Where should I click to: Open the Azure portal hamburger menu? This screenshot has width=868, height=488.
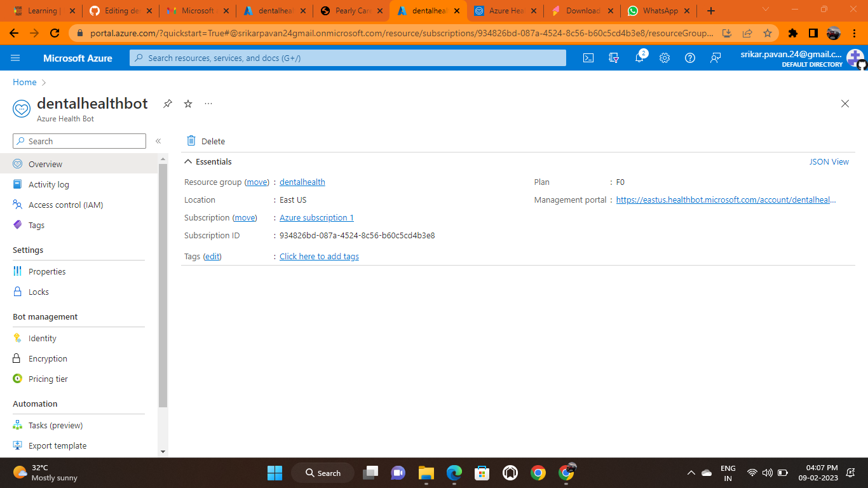pyautogui.click(x=15, y=58)
